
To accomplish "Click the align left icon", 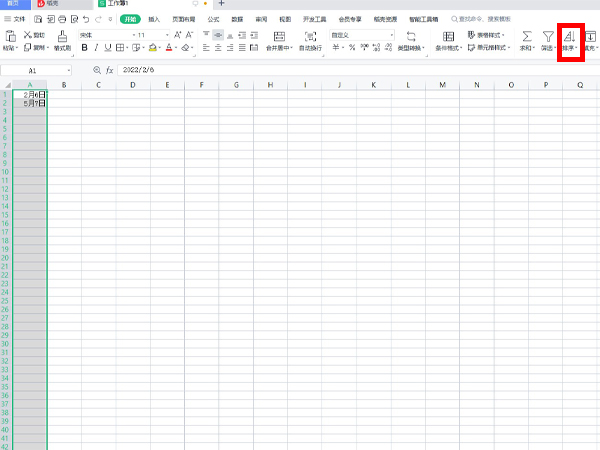I will [206, 47].
